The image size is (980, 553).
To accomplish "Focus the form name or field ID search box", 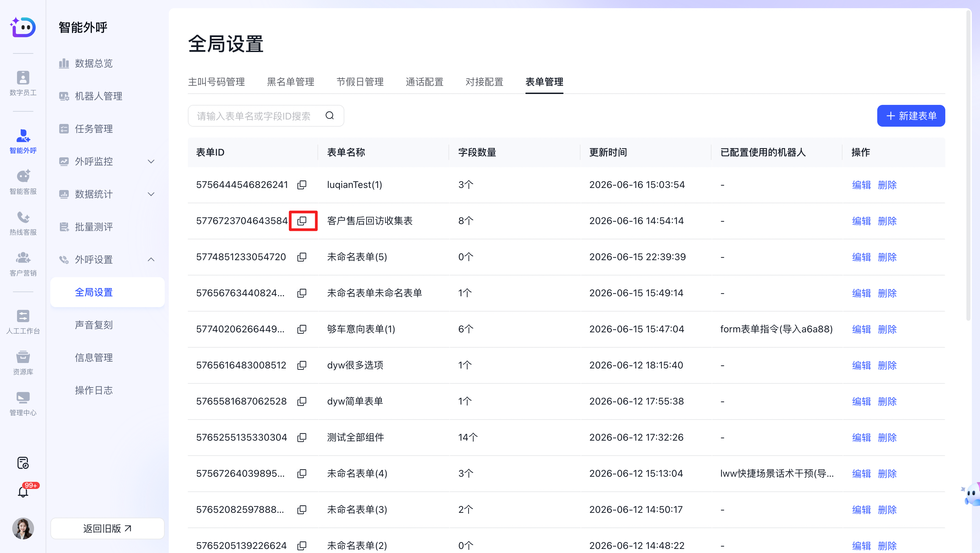I will (266, 116).
